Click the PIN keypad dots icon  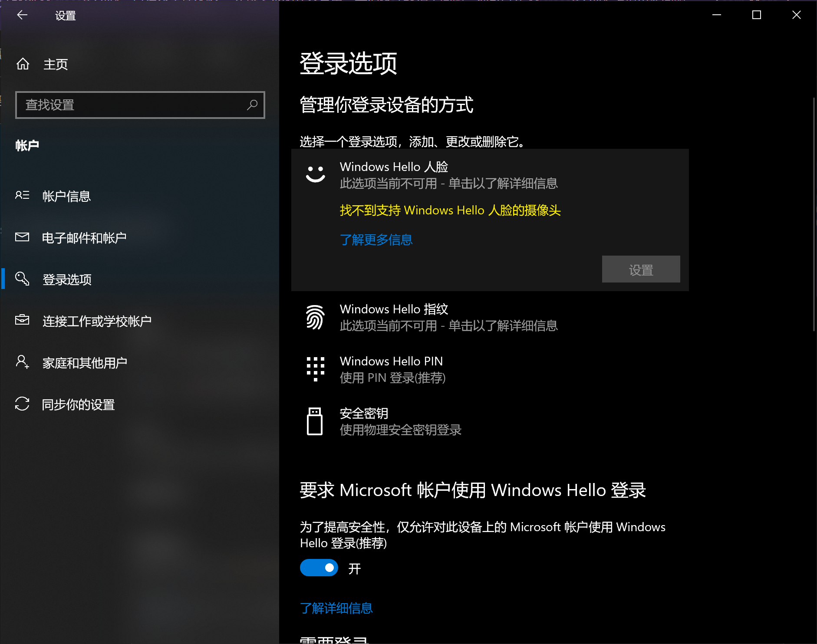pos(316,369)
